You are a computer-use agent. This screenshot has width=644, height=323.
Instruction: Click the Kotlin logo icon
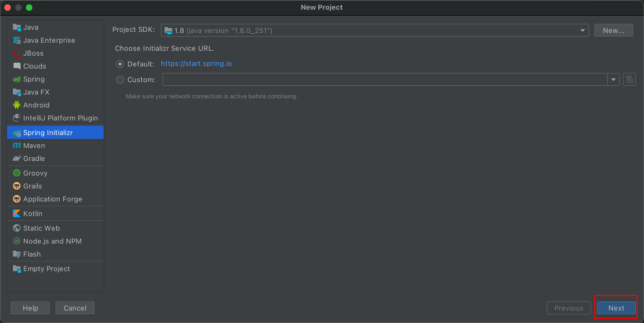(x=17, y=214)
